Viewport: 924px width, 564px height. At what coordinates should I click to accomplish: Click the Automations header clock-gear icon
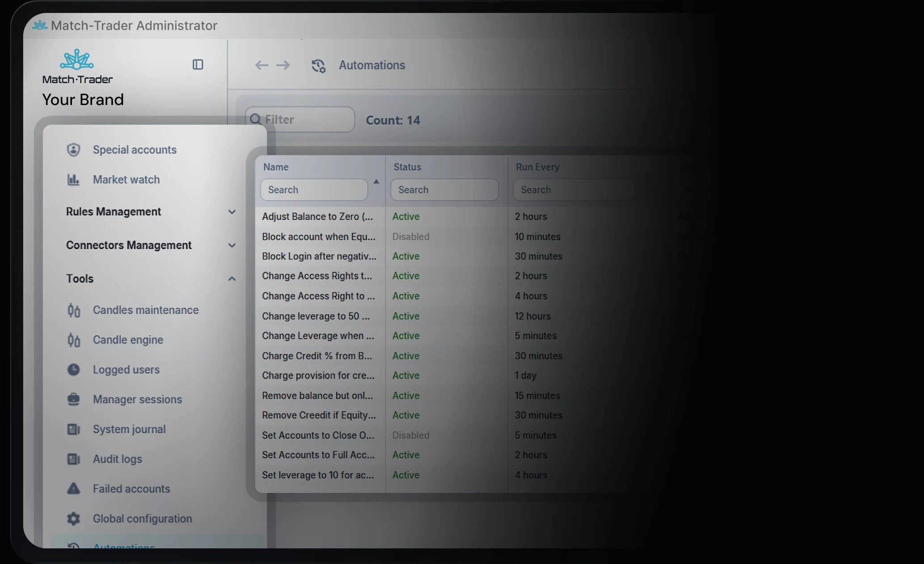point(318,66)
